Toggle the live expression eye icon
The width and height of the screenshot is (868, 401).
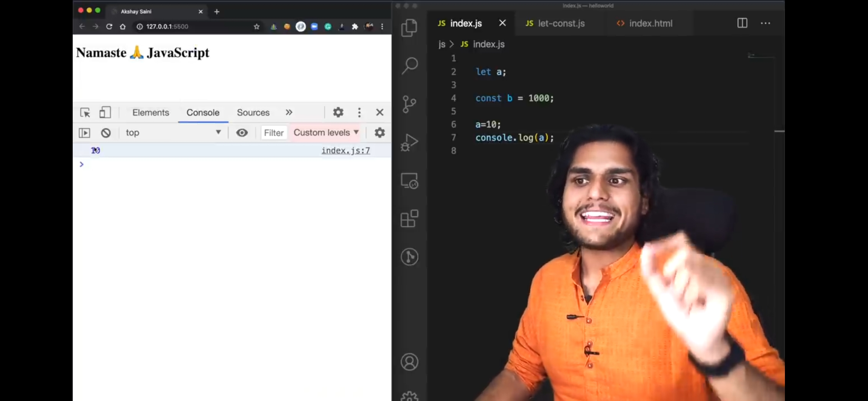point(242,133)
